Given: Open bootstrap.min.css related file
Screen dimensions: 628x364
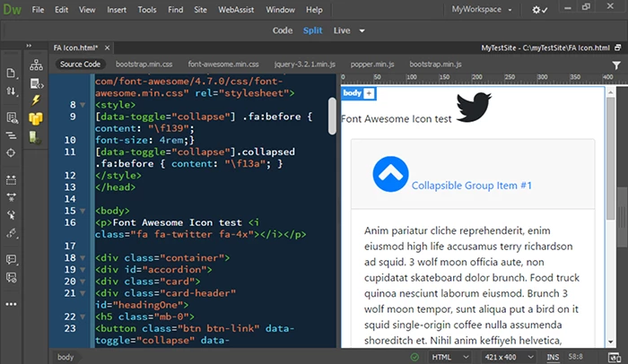Looking at the screenshot, I should pyautogui.click(x=144, y=64).
